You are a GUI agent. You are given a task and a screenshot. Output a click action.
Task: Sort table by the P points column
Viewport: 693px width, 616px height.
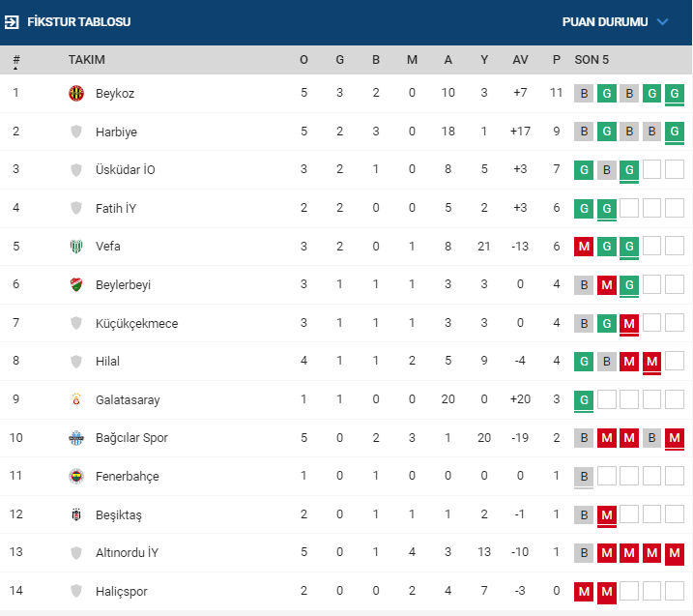tap(557, 60)
